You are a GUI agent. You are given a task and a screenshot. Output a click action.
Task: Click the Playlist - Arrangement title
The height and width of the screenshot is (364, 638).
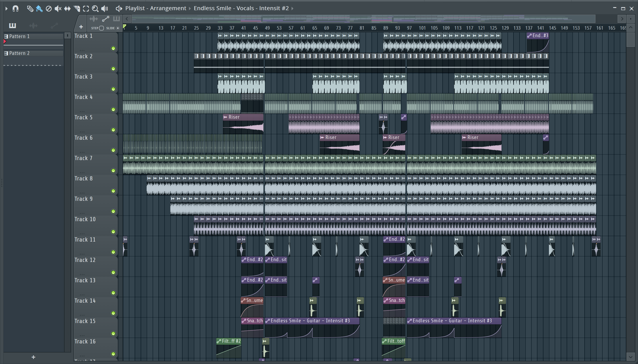click(x=156, y=8)
